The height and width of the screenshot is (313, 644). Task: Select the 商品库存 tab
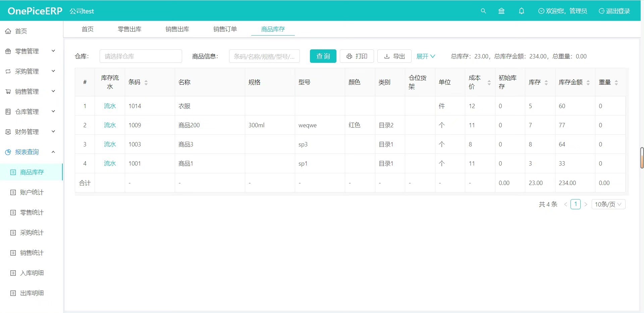273,29
